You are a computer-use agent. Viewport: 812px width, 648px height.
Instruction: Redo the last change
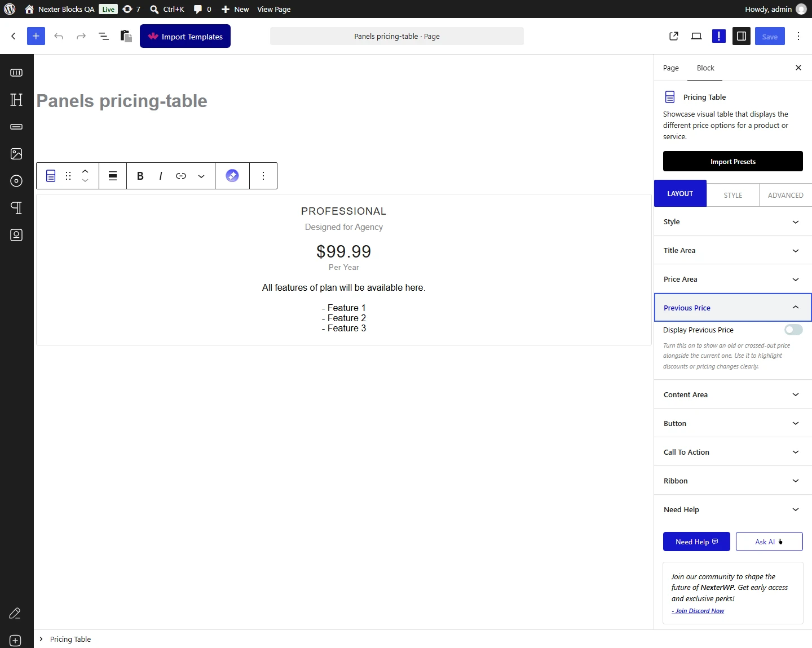(81, 36)
